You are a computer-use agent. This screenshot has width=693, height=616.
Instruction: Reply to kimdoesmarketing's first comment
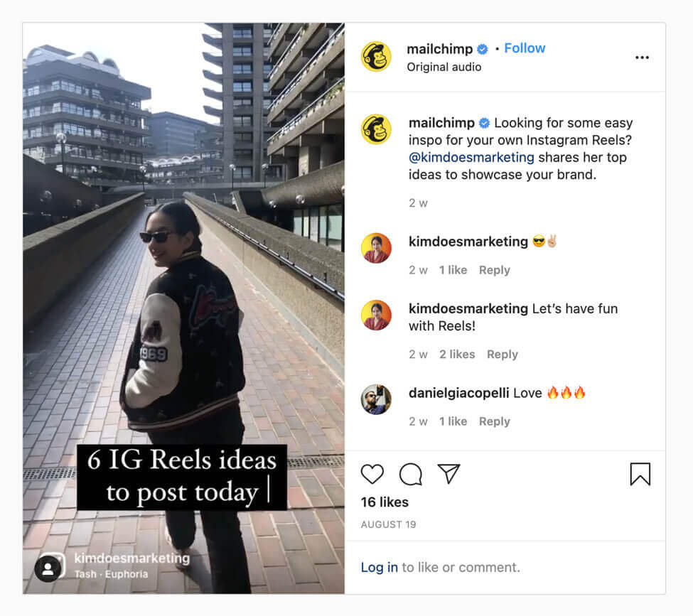495,270
